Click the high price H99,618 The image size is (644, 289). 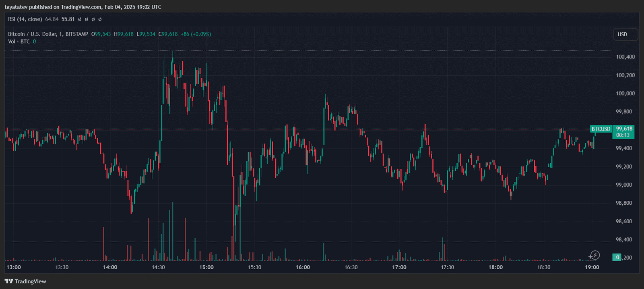pyautogui.click(x=124, y=34)
